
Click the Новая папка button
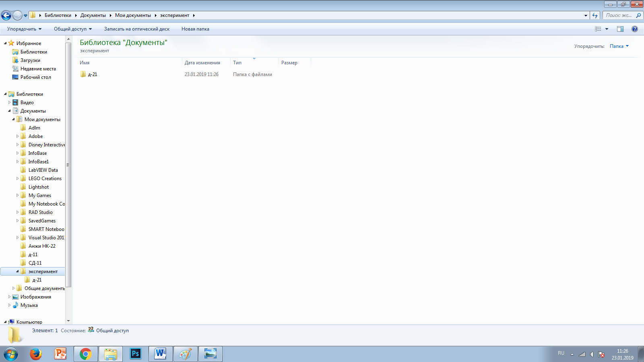pos(195,29)
